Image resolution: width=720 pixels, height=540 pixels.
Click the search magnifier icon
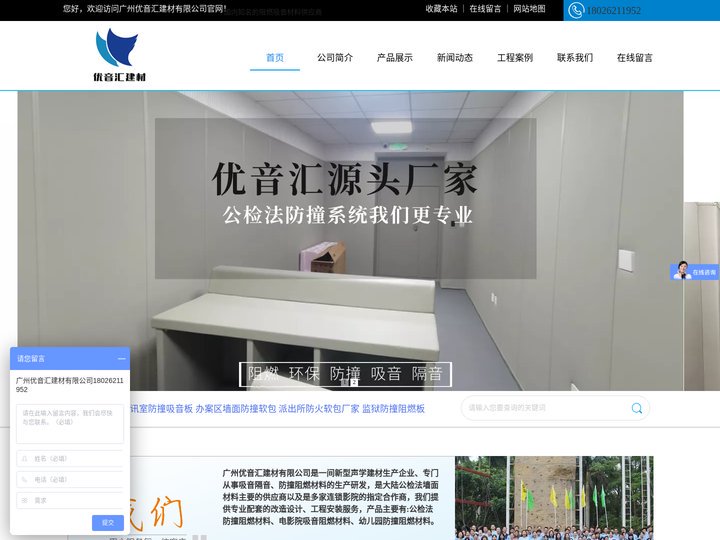636,408
